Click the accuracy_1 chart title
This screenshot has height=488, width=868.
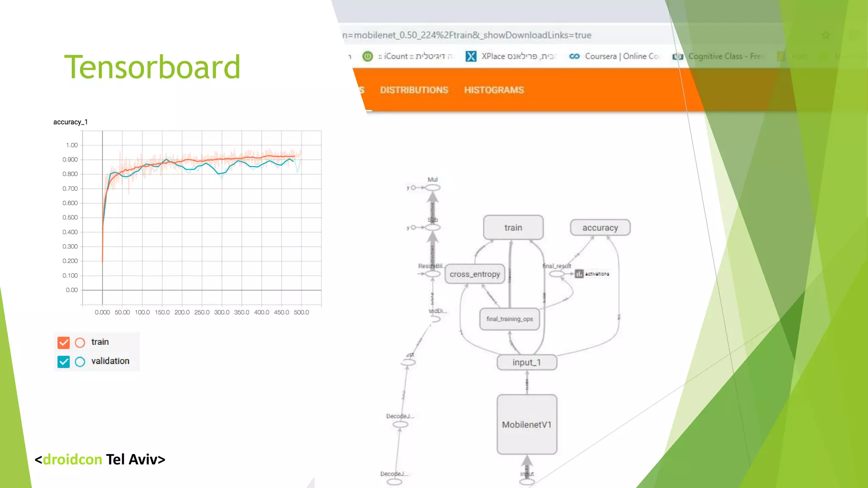(x=70, y=122)
